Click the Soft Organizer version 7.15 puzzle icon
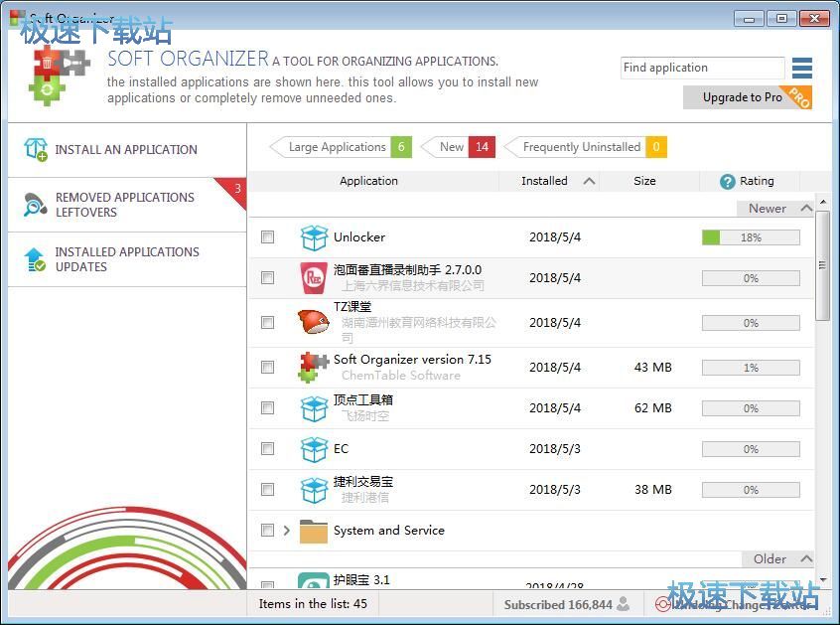 [313, 367]
